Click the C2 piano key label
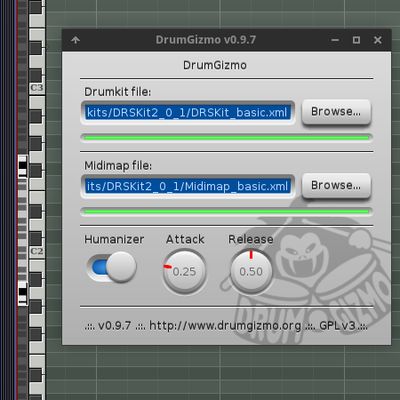400x400 pixels. coord(37,251)
